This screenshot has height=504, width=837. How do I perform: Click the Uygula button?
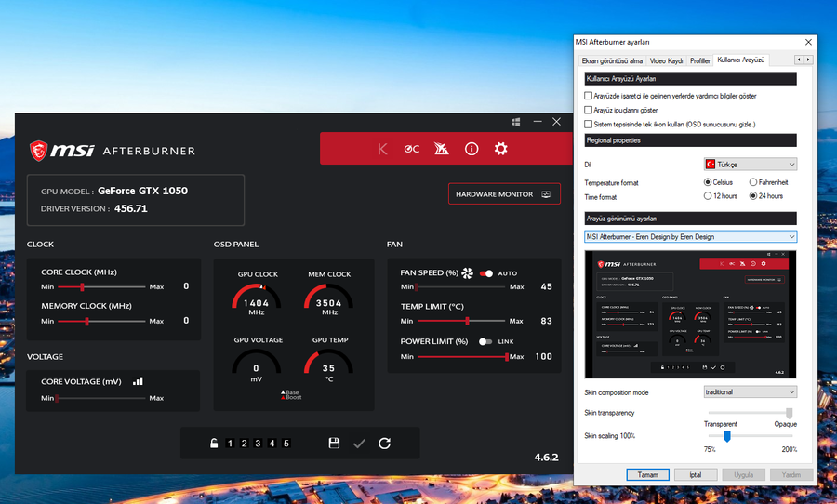(744, 474)
